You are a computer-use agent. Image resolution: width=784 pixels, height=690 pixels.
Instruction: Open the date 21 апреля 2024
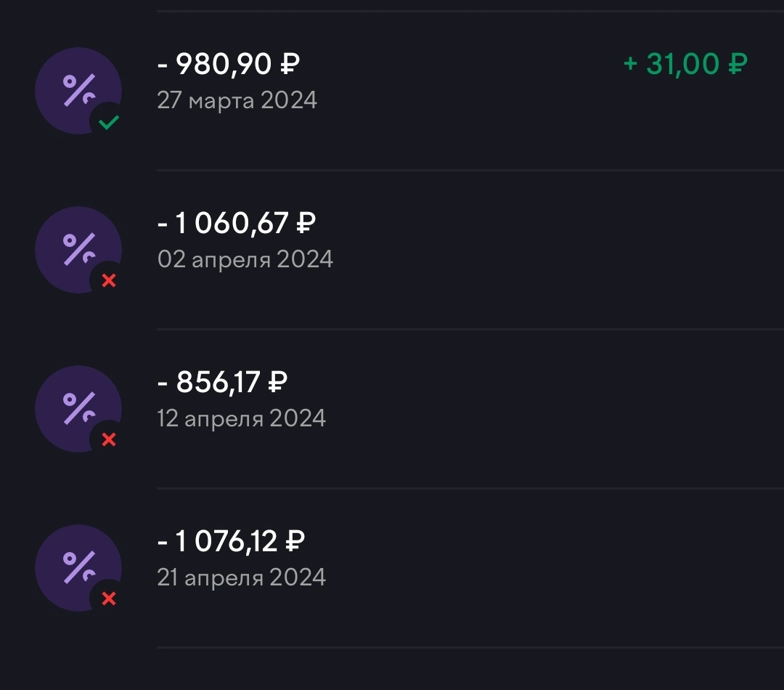point(242,578)
